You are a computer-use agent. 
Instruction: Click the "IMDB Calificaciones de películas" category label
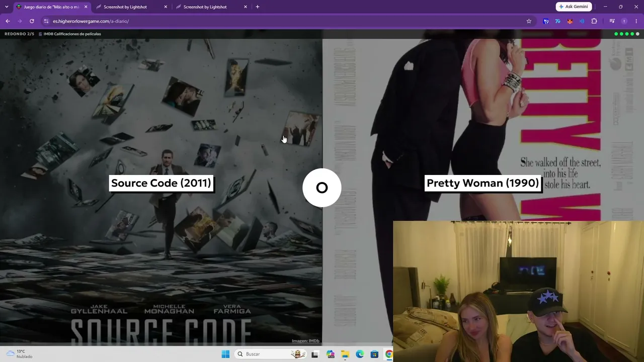72,34
